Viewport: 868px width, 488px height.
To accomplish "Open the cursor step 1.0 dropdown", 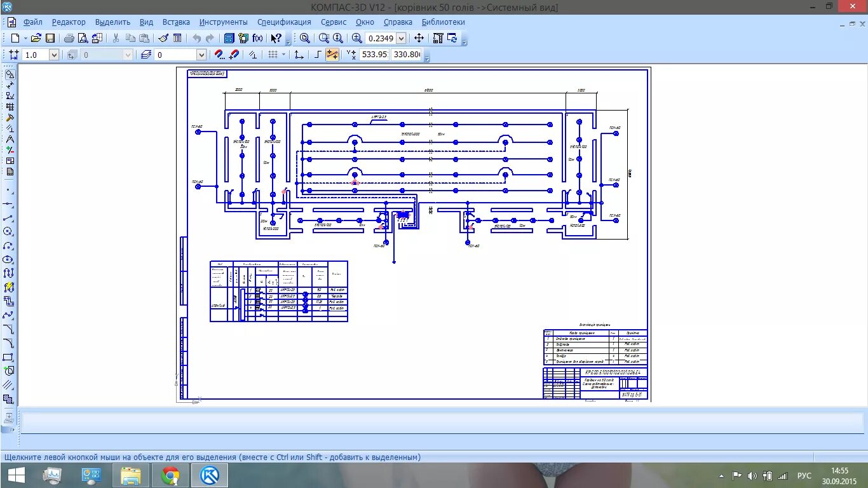I will pyautogui.click(x=54, y=55).
